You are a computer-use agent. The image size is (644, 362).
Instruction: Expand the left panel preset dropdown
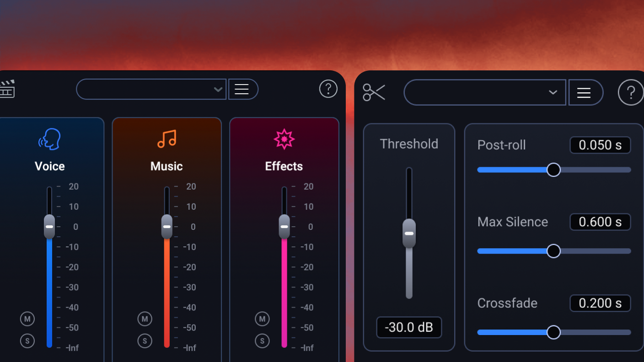pos(218,89)
